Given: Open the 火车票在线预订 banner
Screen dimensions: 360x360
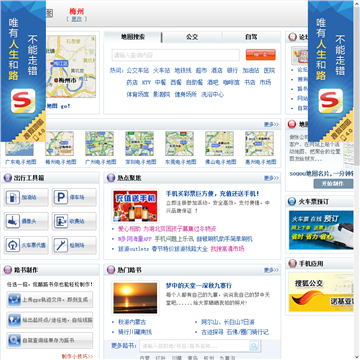Looking at the screenshot, I should 321,230.
